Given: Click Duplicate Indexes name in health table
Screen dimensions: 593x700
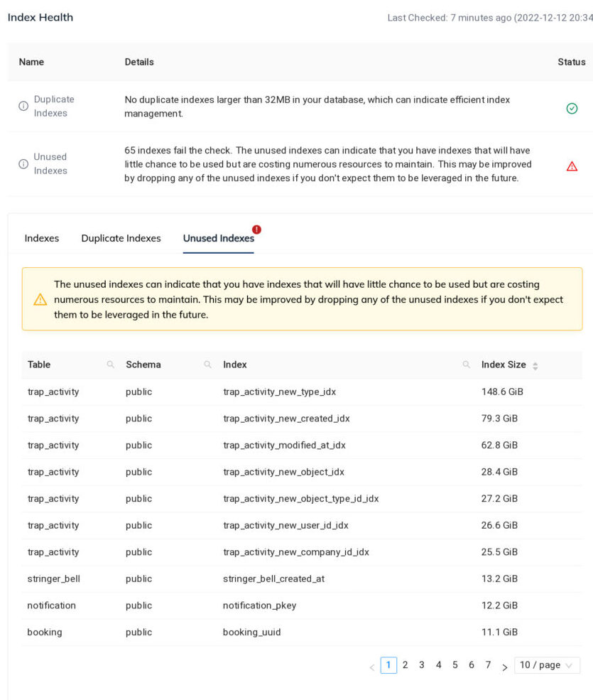Looking at the screenshot, I should pyautogui.click(x=54, y=107).
